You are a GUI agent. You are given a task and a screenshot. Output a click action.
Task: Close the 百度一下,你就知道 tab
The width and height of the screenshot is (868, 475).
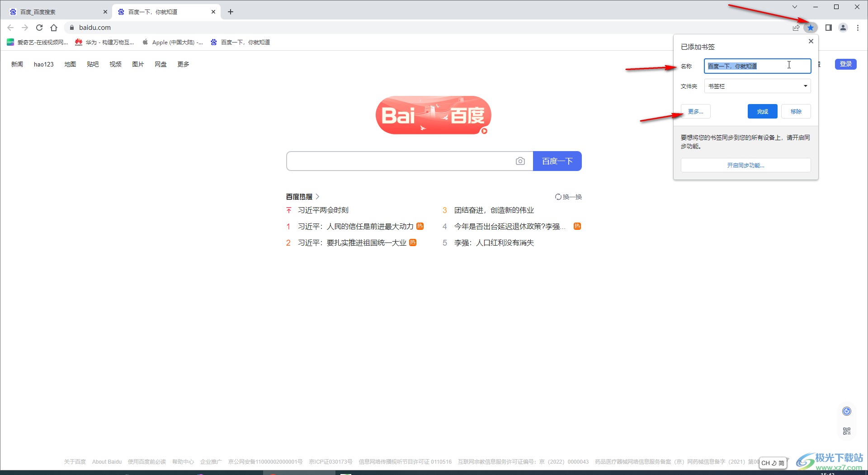tap(213, 12)
